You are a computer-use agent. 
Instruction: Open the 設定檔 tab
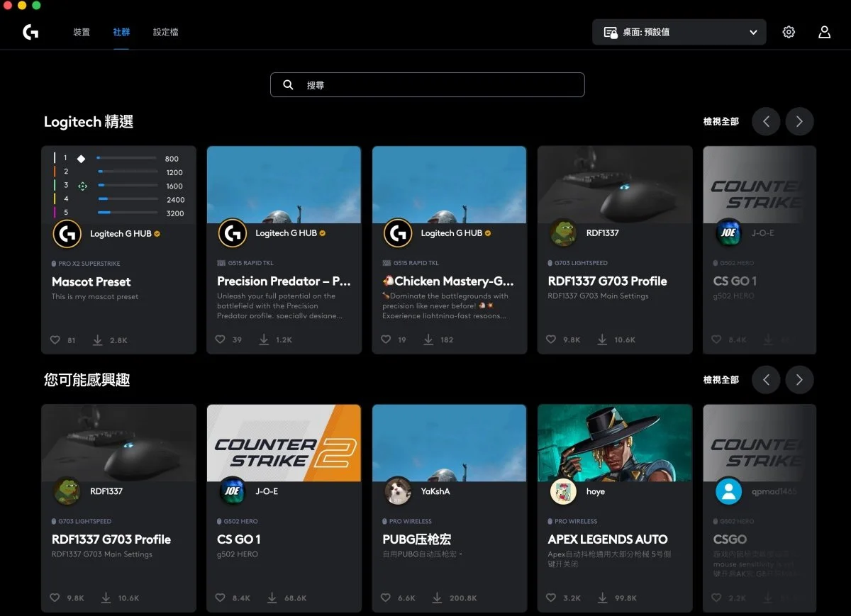click(x=165, y=32)
